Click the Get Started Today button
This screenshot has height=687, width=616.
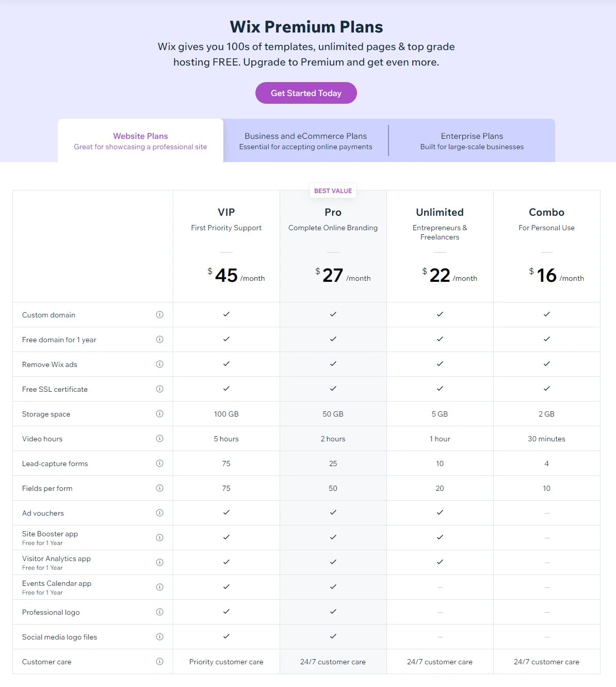306,93
